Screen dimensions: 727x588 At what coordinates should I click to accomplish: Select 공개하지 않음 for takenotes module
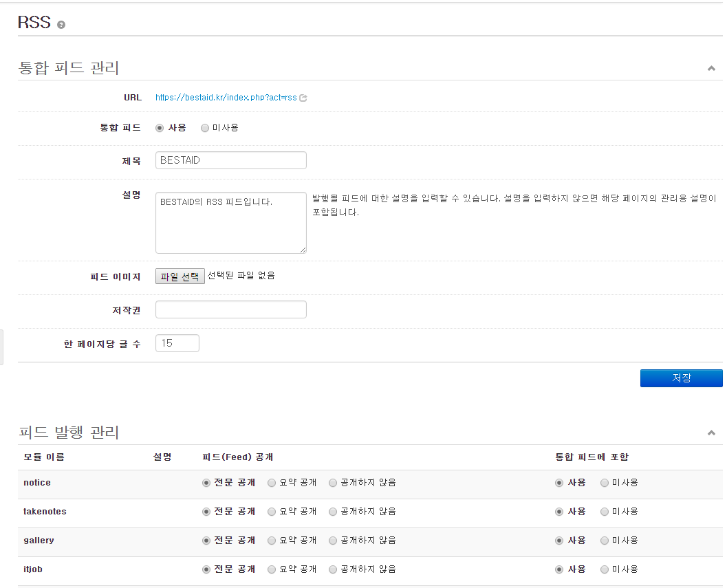[x=333, y=512]
